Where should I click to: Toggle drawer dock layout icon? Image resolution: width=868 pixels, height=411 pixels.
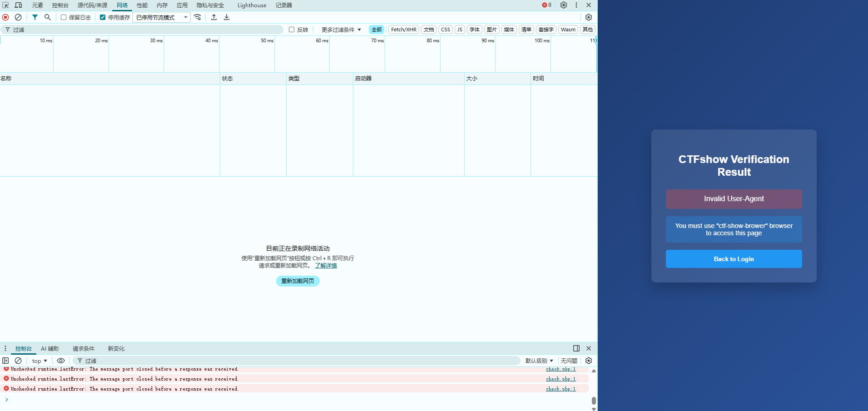click(576, 348)
